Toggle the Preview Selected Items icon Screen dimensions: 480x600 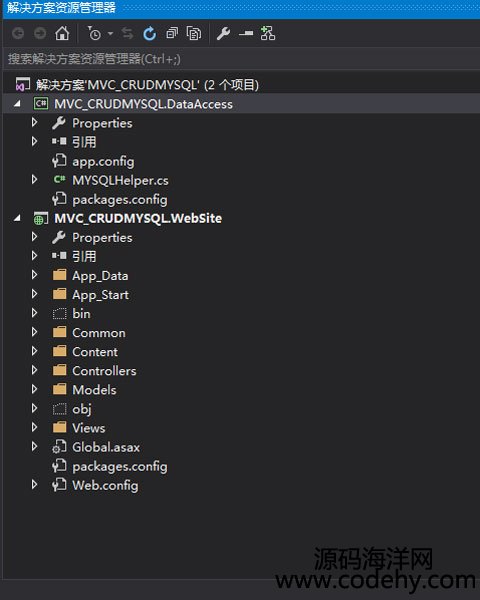point(245,34)
